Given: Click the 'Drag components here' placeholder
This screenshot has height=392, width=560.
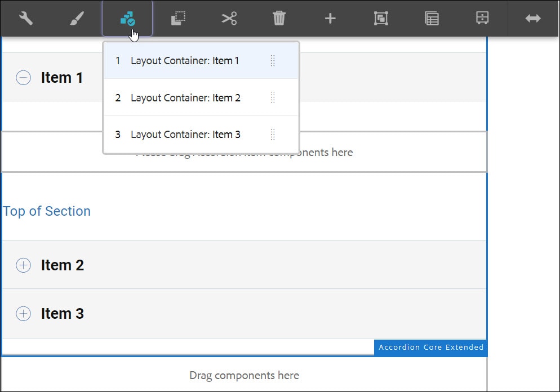Looking at the screenshot, I should (244, 375).
